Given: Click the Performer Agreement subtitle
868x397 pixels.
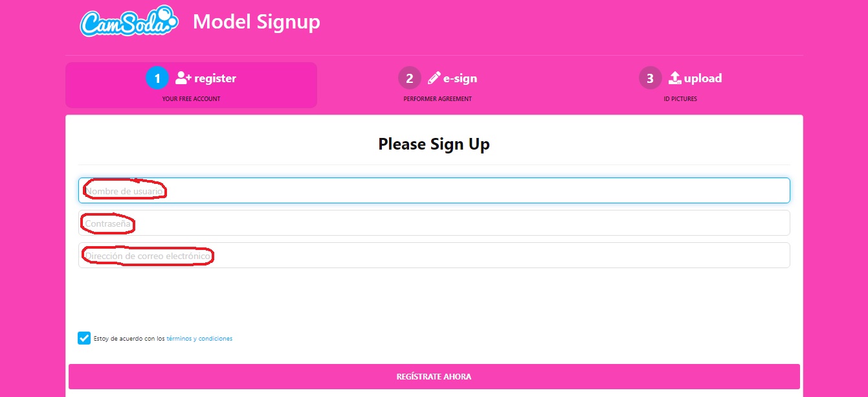Looking at the screenshot, I should [x=438, y=99].
